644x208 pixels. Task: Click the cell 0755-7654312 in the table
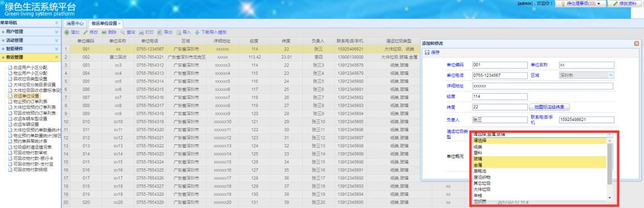point(150,65)
